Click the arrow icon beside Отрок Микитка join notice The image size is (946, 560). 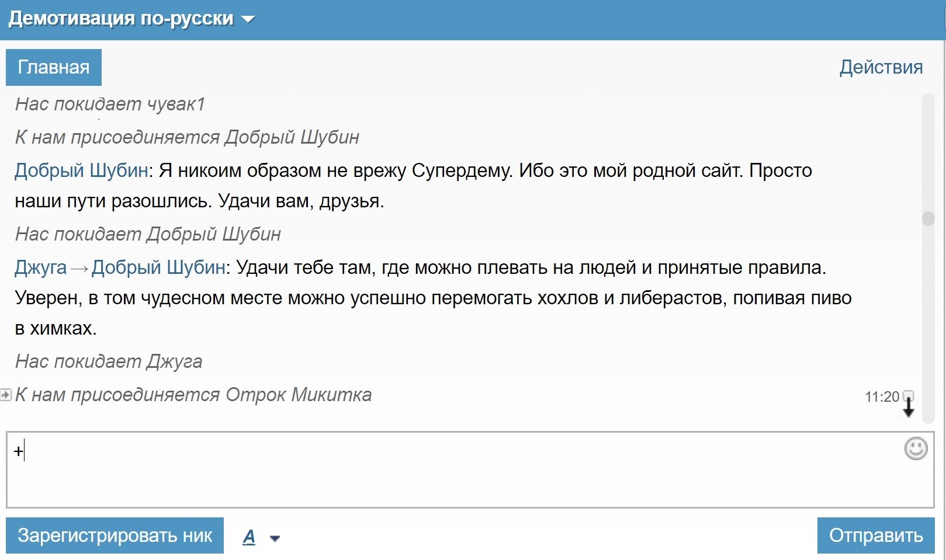tap(6, 395)
